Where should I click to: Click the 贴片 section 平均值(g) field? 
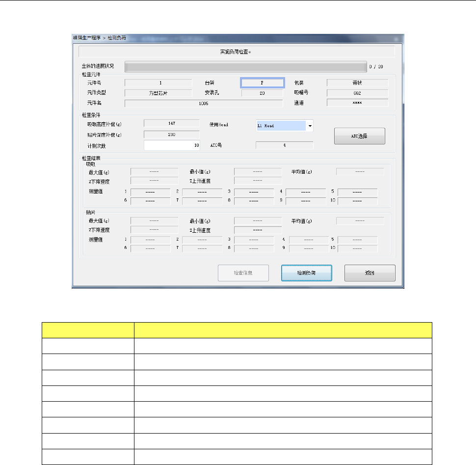click(360, 221)
